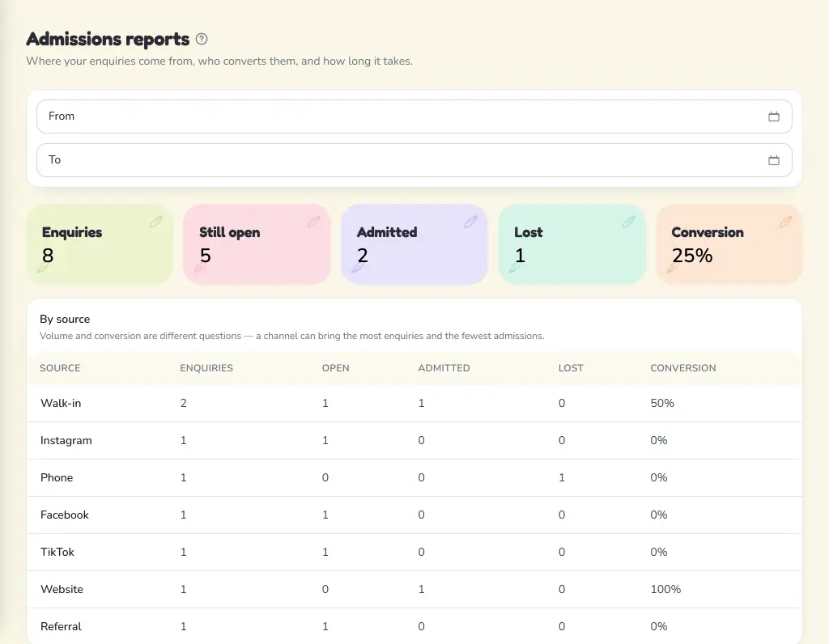Click the leaf icon on Lost card
The width and height of the screenshot is (829, 644).
coord(628,222)
